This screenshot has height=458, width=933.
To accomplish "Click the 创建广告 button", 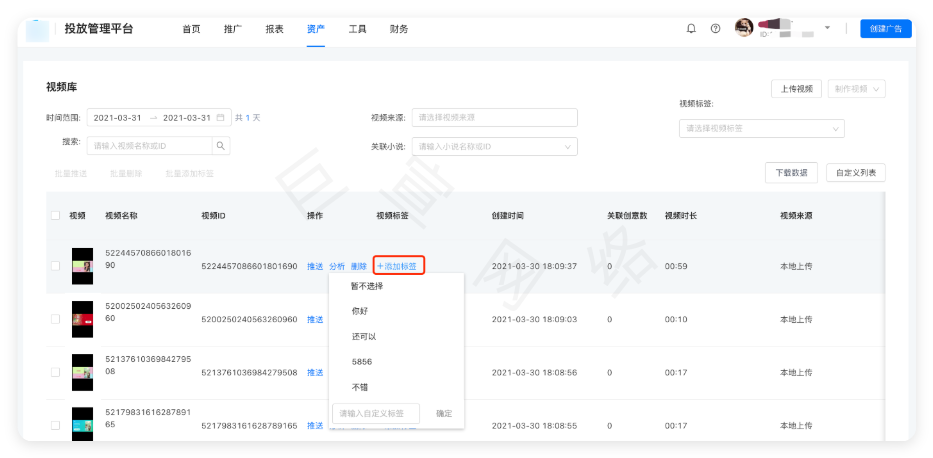I will tap(886, 29).
